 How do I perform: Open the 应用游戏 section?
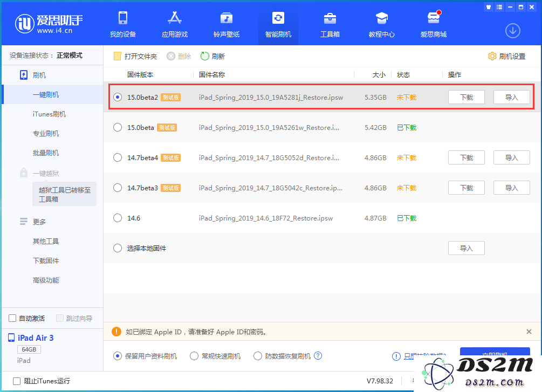[175, 24]
